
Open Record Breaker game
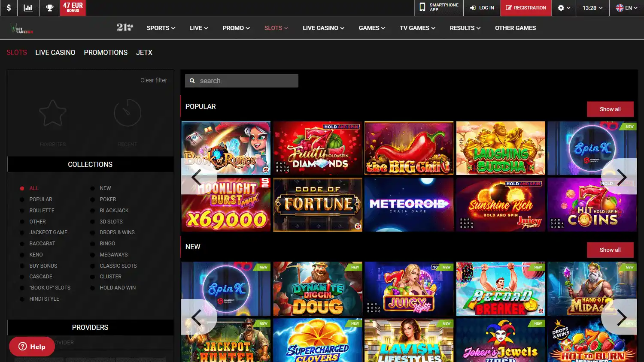501,289
